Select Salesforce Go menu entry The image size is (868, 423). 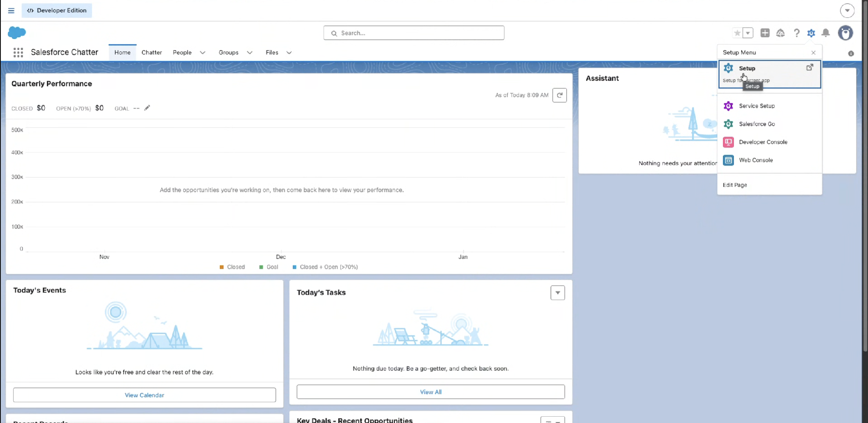[x=770, y=124]
